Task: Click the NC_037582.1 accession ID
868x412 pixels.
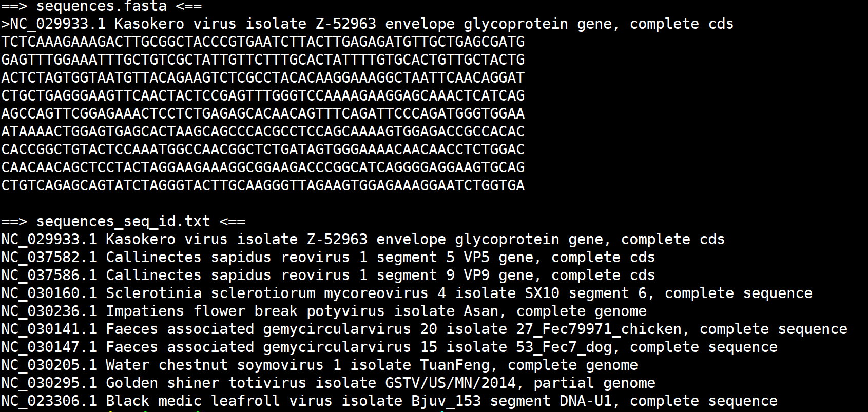Action: [49, 258]
